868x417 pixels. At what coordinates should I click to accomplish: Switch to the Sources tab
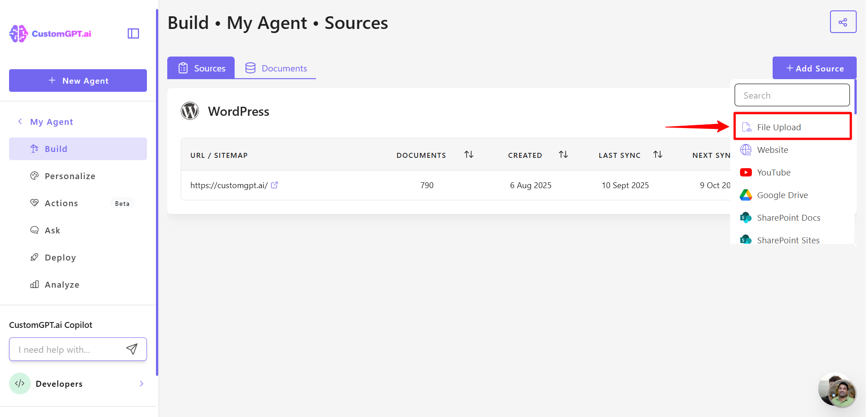[x=201, y=68]
